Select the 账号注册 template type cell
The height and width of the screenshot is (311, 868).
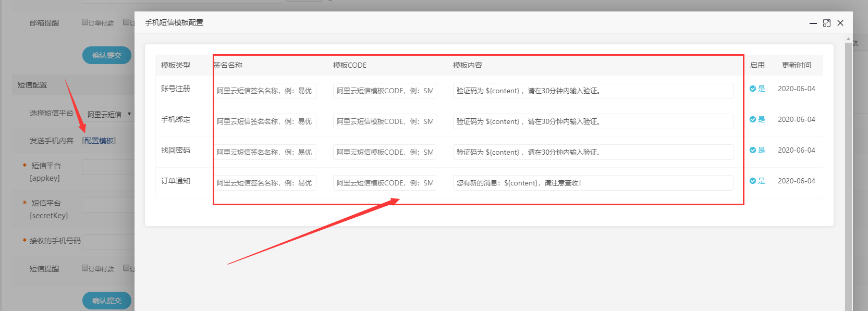(176, 89)
